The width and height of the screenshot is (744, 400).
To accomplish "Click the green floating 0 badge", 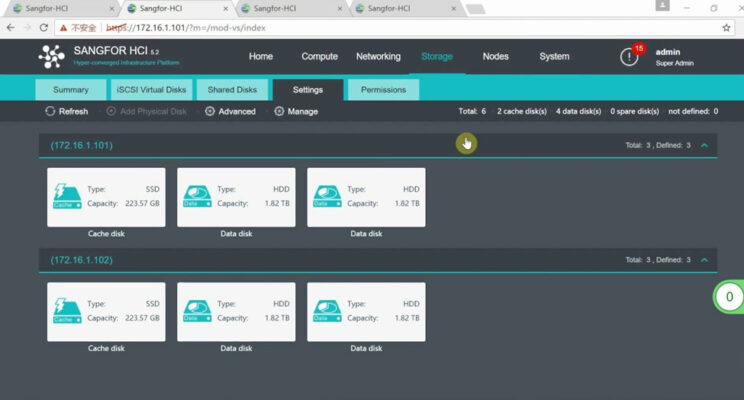I will pos(729,297).
